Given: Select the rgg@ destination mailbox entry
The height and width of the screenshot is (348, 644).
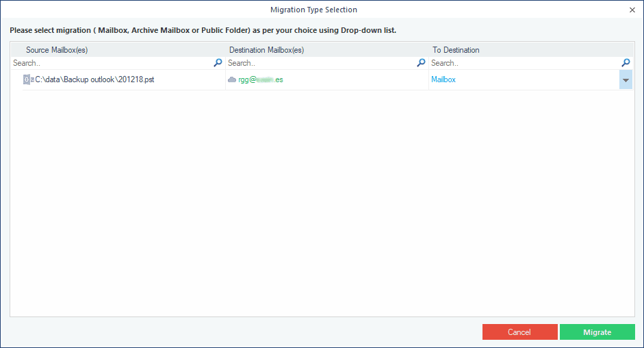Looking at the screenshot, I should [260, 79].
